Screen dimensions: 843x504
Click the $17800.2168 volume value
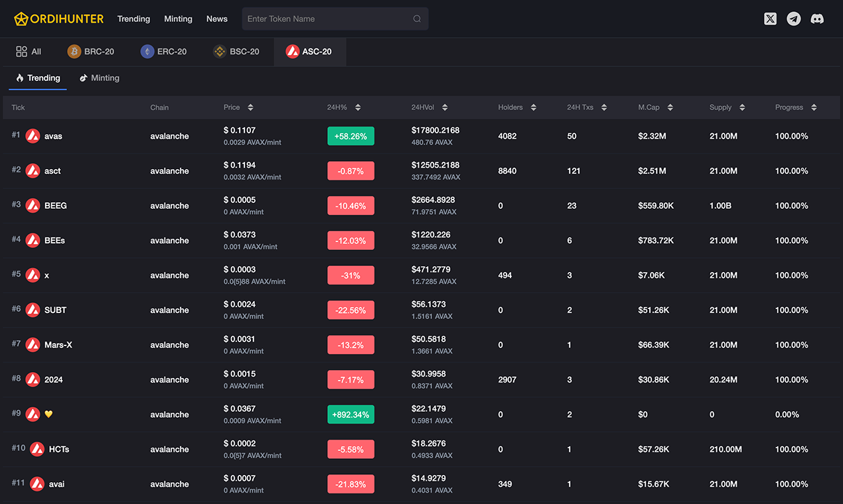[x=435, y=131]
